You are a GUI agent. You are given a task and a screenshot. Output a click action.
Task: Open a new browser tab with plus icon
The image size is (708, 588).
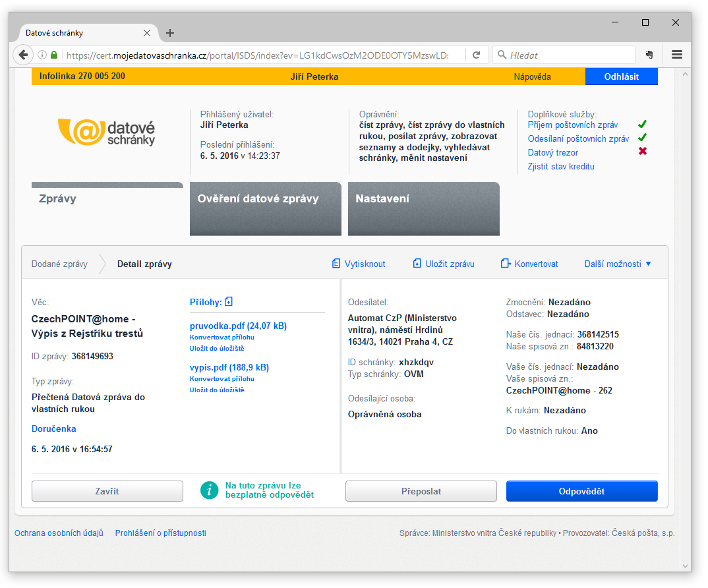170,33
